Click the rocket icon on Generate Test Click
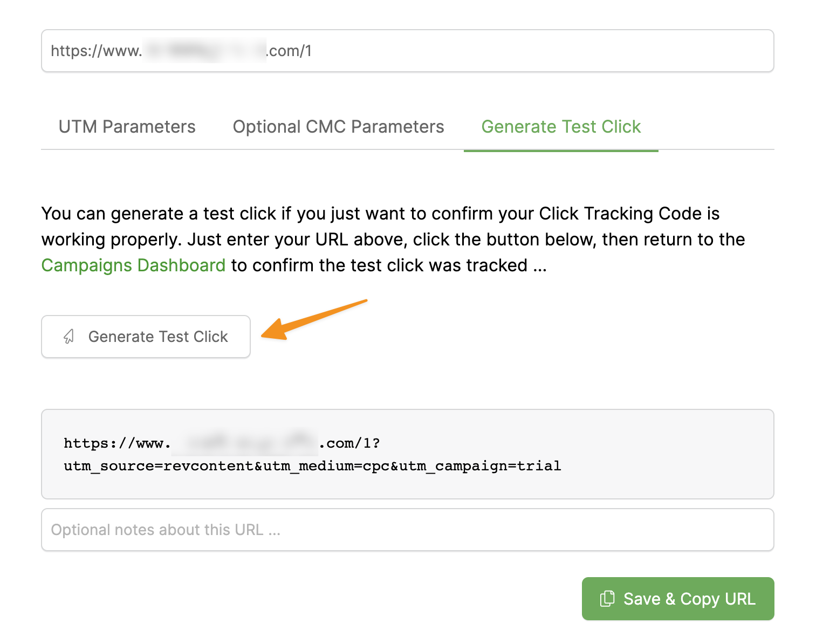 (x=69, y=337)
